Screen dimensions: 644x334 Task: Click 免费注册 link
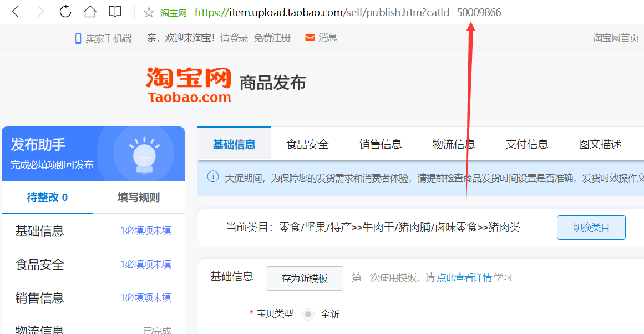point(272,38)
